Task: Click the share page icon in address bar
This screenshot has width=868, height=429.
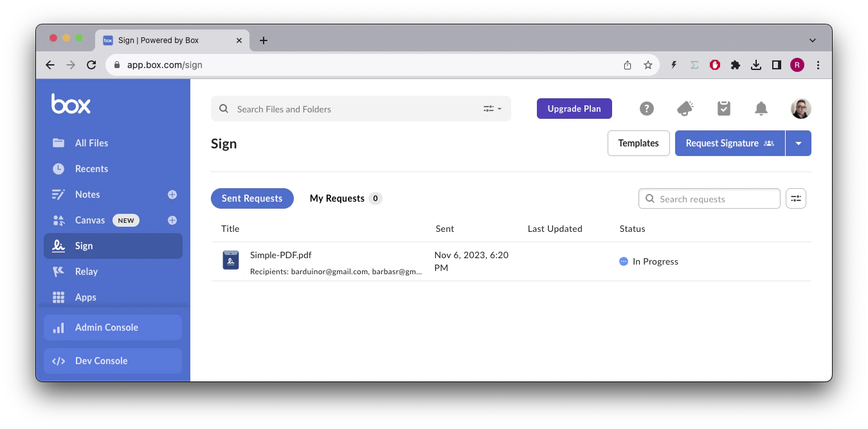Action: [628, 65]
